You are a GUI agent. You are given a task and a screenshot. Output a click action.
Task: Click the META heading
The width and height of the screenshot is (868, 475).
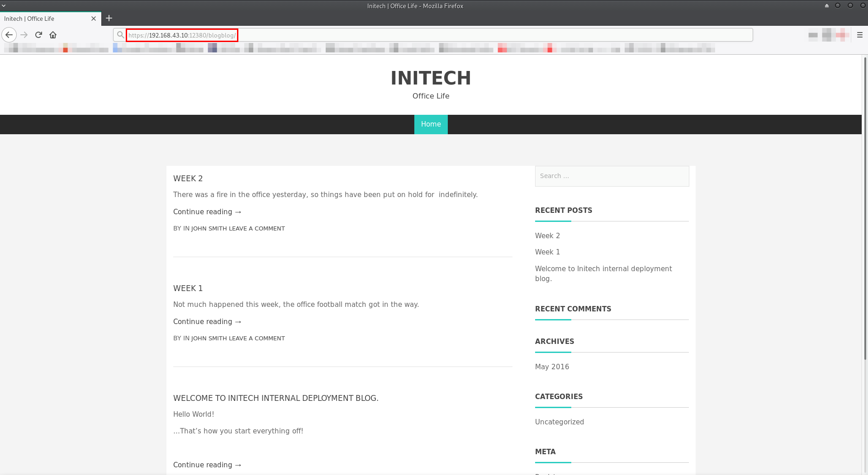[x=545, y=452]
